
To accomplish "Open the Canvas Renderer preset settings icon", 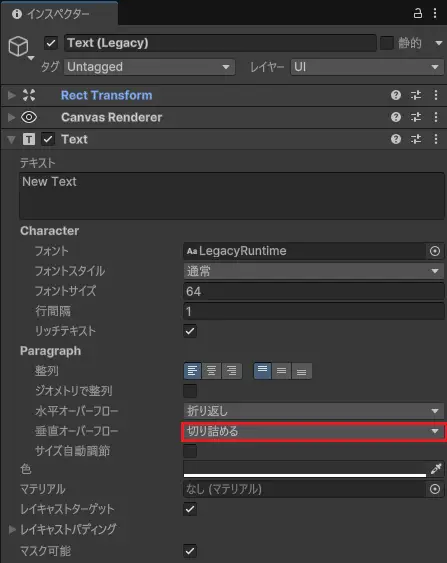I will pyautogui.click(x=416, y=117).
